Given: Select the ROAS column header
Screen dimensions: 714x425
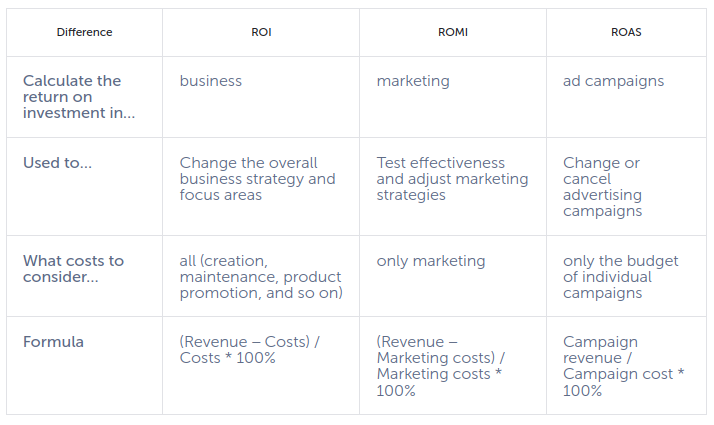Looking at the screenshot, I should coord(626,32).
